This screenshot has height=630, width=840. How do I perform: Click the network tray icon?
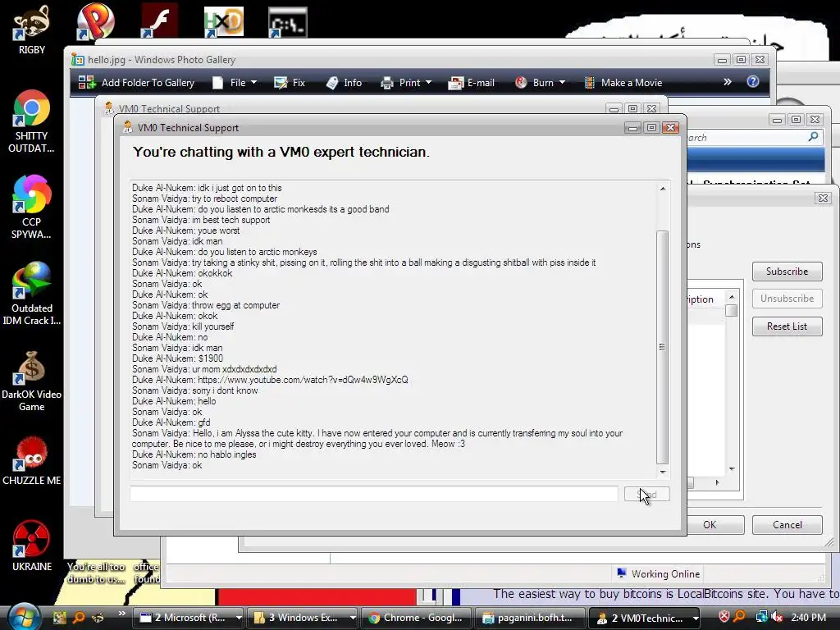761,617
